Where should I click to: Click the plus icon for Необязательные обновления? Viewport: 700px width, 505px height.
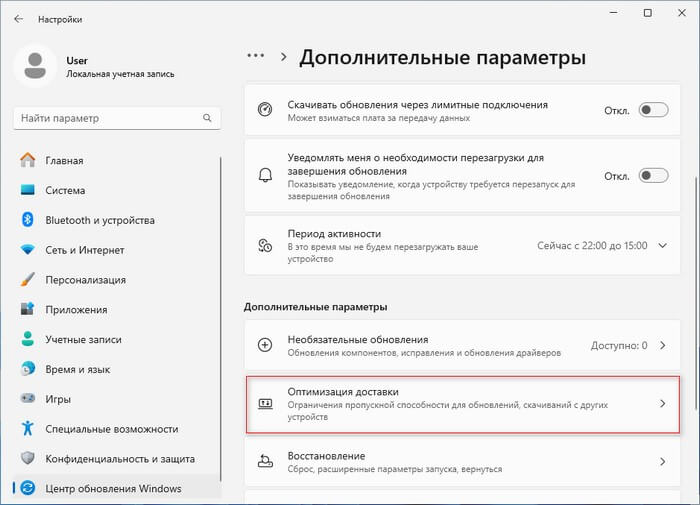[265, 345]
